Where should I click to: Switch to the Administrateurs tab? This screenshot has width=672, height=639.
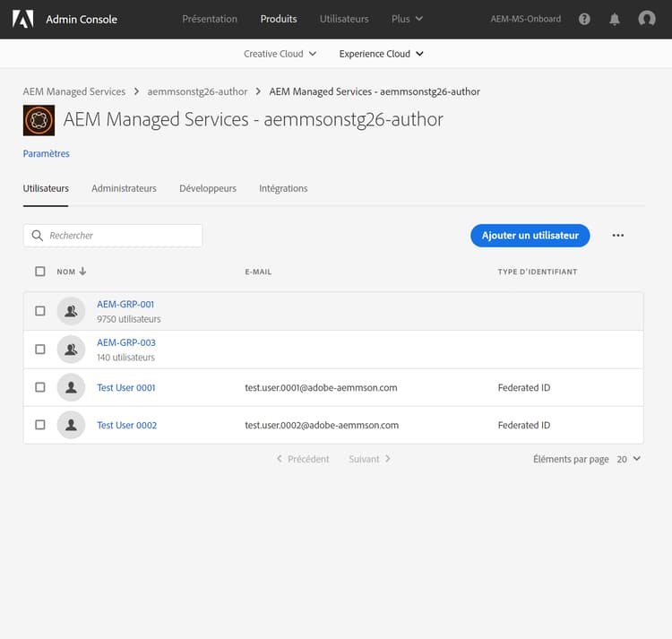124,188
